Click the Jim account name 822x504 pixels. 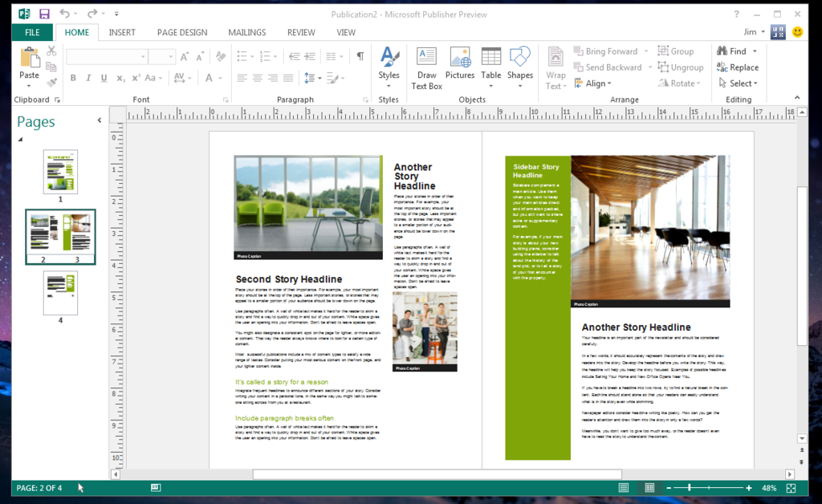click(x=751, y=32)
